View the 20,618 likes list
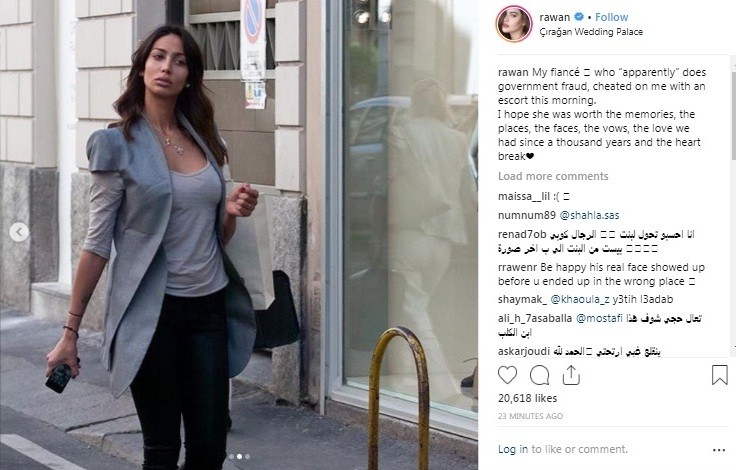736x470 pixels. pos(528,398)
